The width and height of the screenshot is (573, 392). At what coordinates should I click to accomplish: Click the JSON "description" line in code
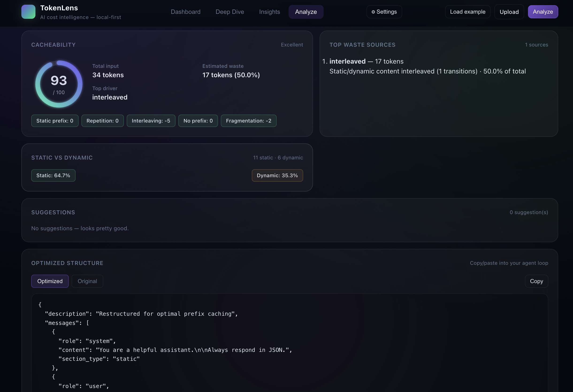(141, 314)
